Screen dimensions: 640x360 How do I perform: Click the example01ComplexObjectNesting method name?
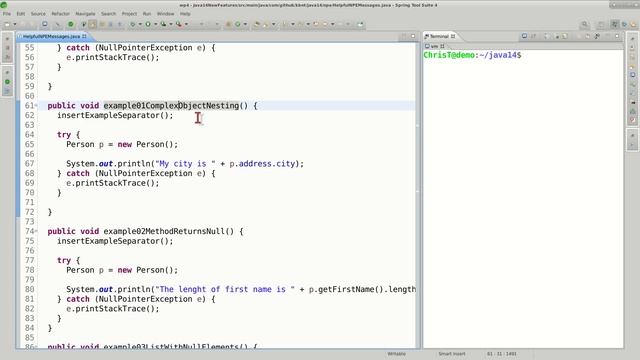(171, 106)
